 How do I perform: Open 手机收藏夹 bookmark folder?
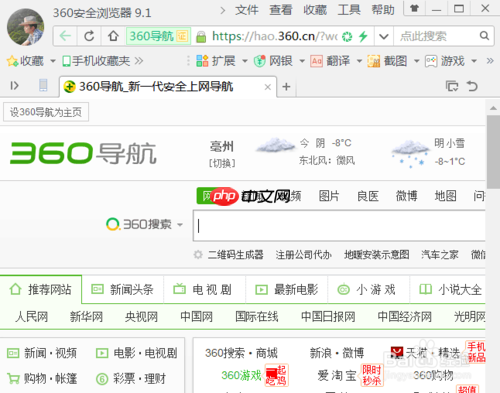tap(96, 61)
